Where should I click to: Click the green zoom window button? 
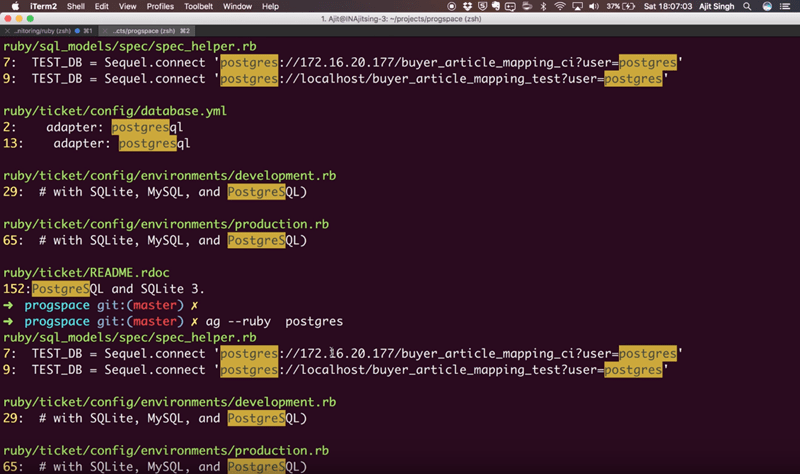(30, 18)
